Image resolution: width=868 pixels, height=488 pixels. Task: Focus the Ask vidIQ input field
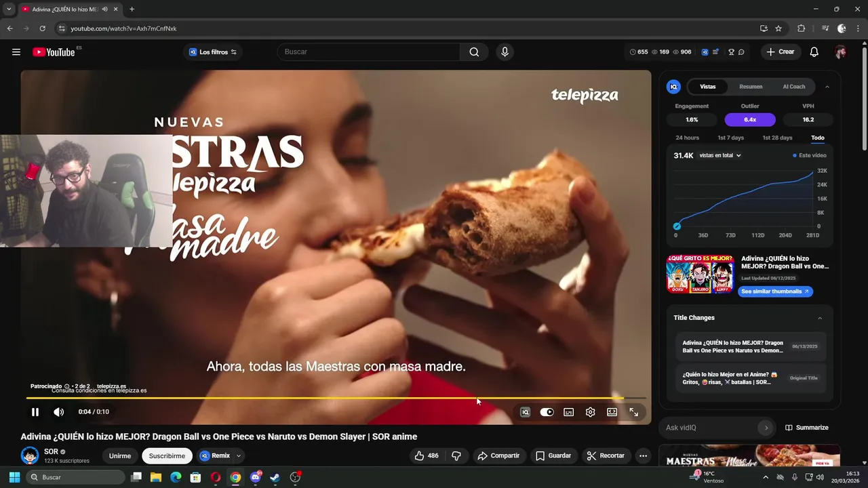tap(709, 428)
